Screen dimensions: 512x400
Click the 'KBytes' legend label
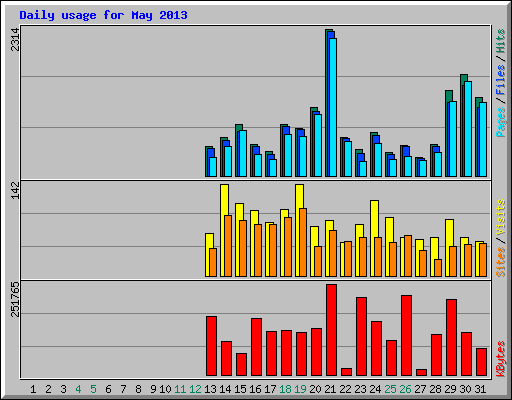(x=501, y=359)
